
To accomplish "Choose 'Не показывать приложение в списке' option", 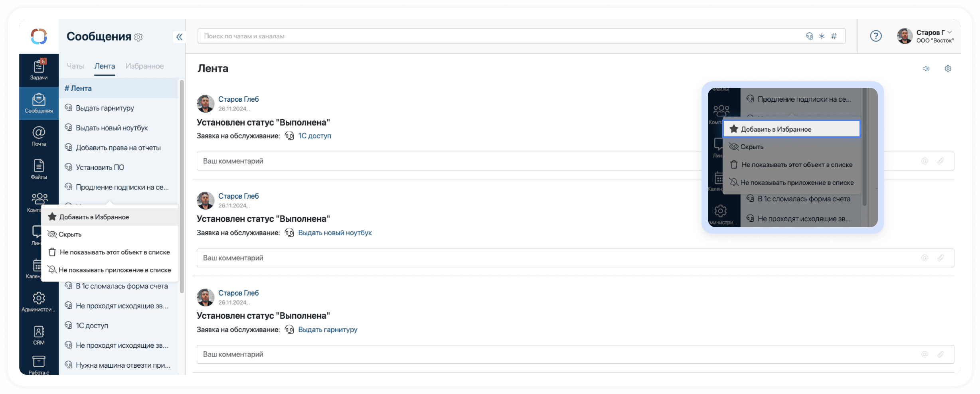I will pyautogui.click(x=115, y=270).
